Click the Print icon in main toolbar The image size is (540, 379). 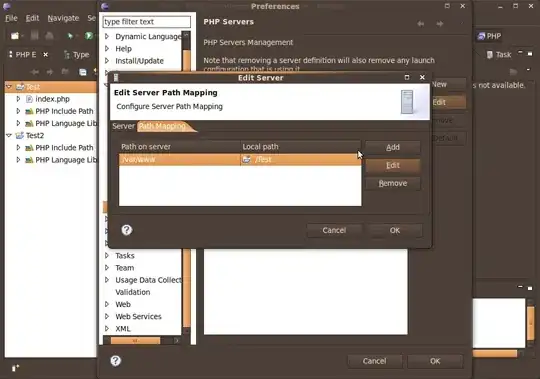[x=50, y=35]
